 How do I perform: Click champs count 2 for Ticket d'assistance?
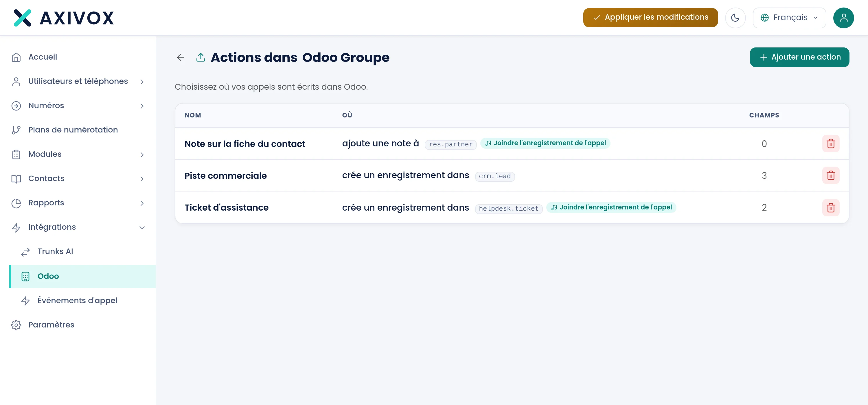pyautogui.click(x=764, y=207)
